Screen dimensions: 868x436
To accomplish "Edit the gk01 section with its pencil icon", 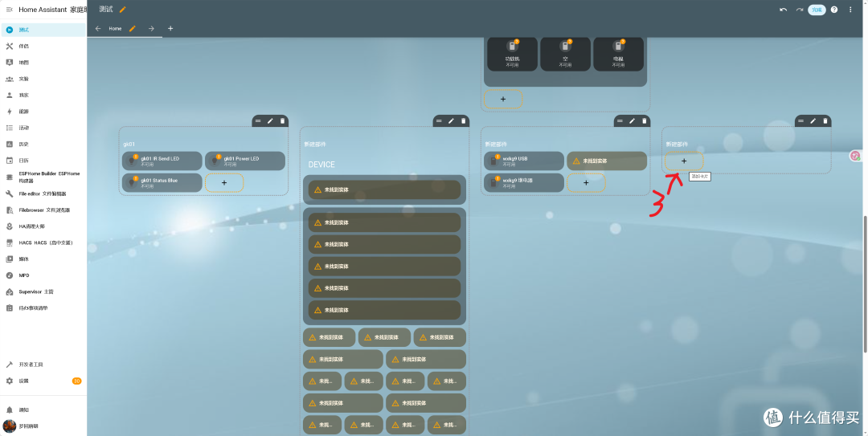I will [270, 120].
